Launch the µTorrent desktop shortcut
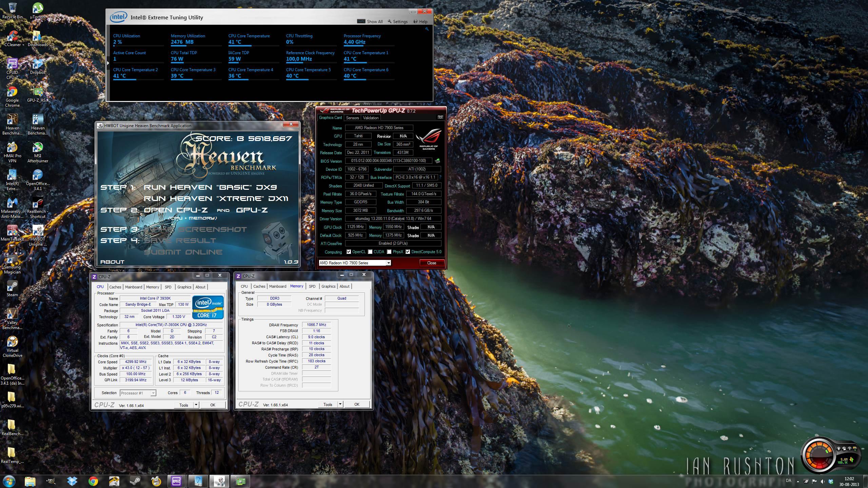868x488 pixels. [x=38, y=11]
